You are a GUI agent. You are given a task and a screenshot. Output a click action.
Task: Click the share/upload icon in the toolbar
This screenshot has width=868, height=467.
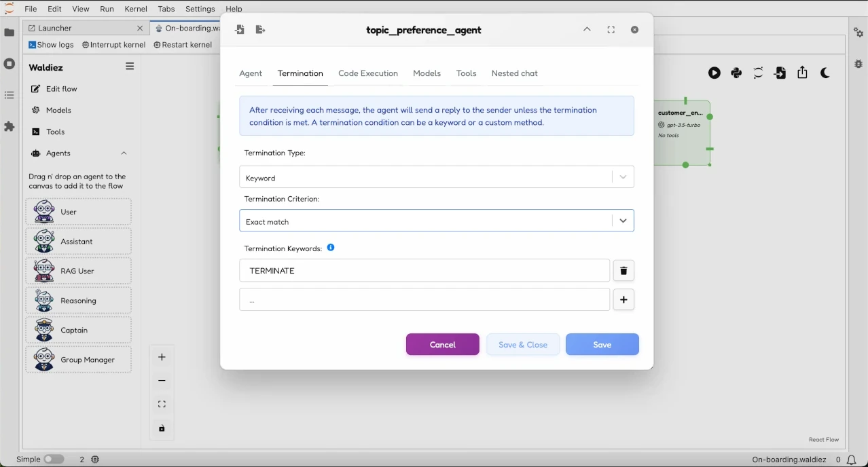point(802,73)
